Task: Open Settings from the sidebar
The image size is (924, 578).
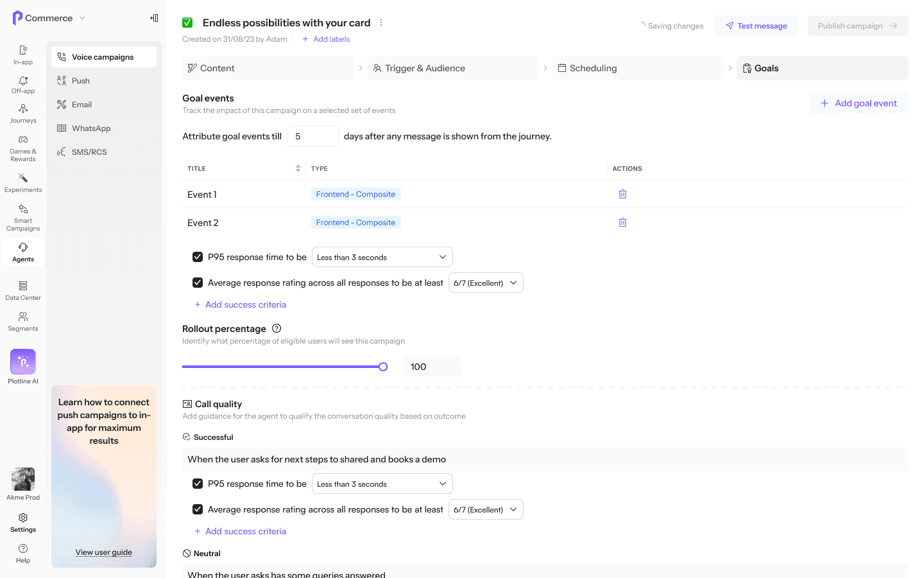Action: (x=23, y=523)
